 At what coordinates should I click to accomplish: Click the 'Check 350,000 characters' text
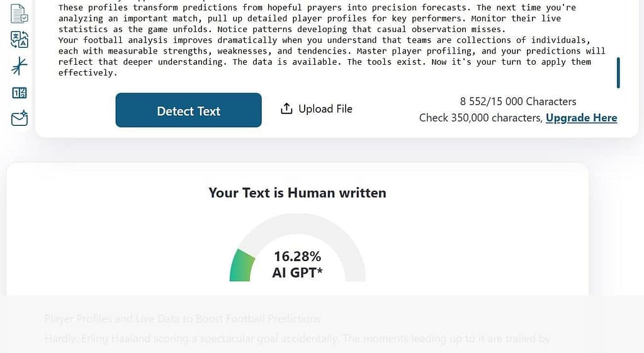(480, 118)
